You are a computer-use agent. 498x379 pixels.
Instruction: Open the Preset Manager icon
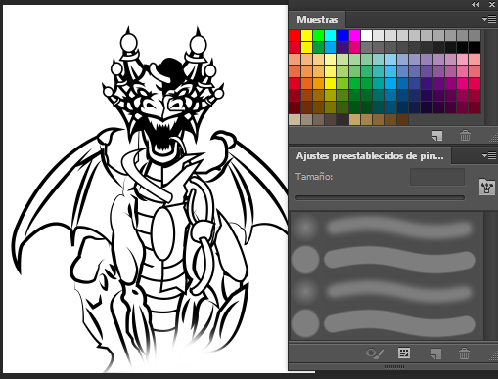tap(404, 353)
